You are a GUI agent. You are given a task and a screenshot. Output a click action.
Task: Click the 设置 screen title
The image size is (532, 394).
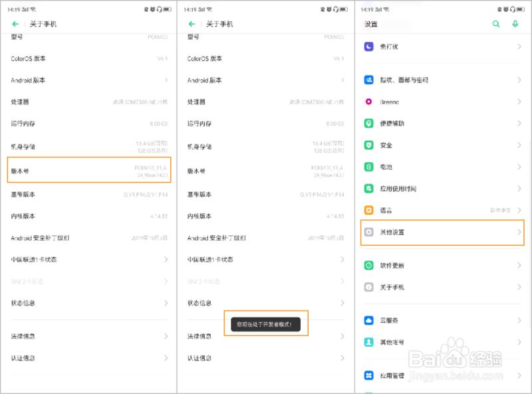point(371,24)
